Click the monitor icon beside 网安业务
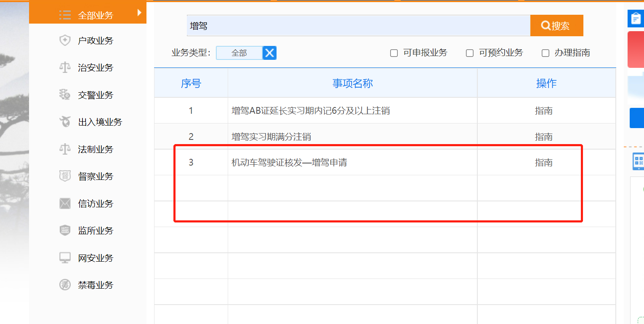 pyautogui.click(x=65, y=258)
